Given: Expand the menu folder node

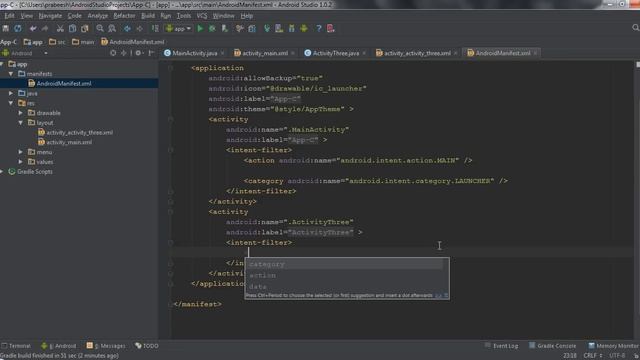Looking at the screenshot, I should (x=21, y=152).
